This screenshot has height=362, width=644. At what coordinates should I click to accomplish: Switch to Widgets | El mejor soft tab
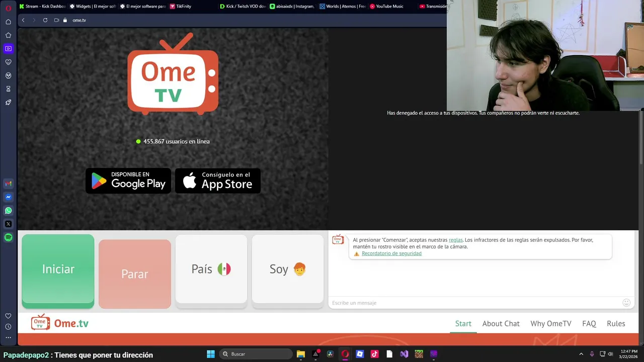point(93,7)
